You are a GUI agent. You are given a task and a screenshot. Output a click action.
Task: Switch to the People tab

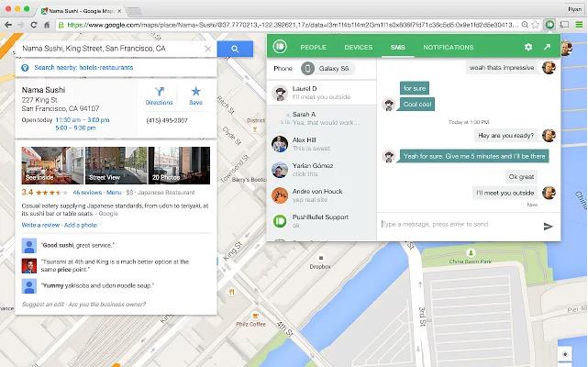click(x=313, y=48)
